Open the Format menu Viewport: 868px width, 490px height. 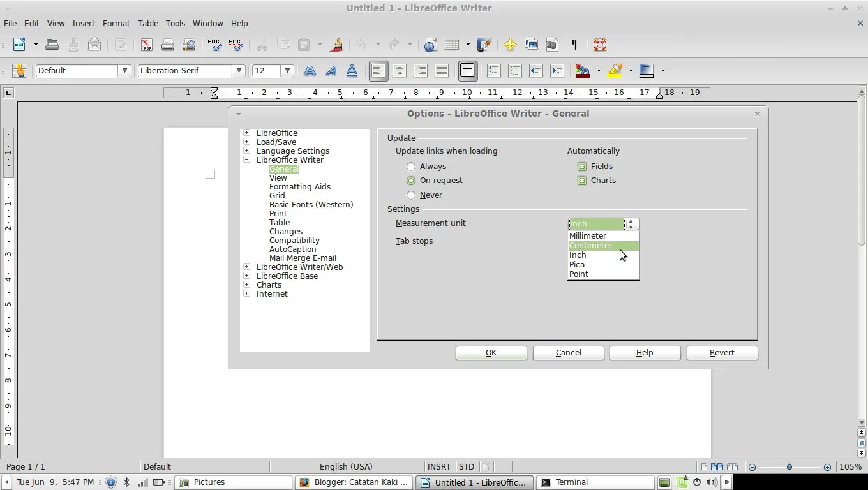click(x=116, y=23)
